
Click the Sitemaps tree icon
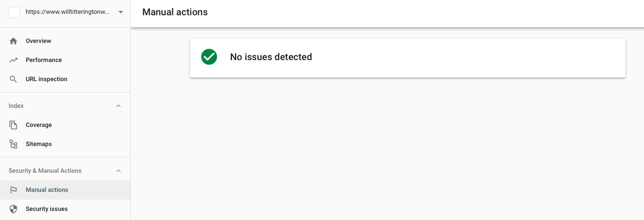(x=13, y=144)
